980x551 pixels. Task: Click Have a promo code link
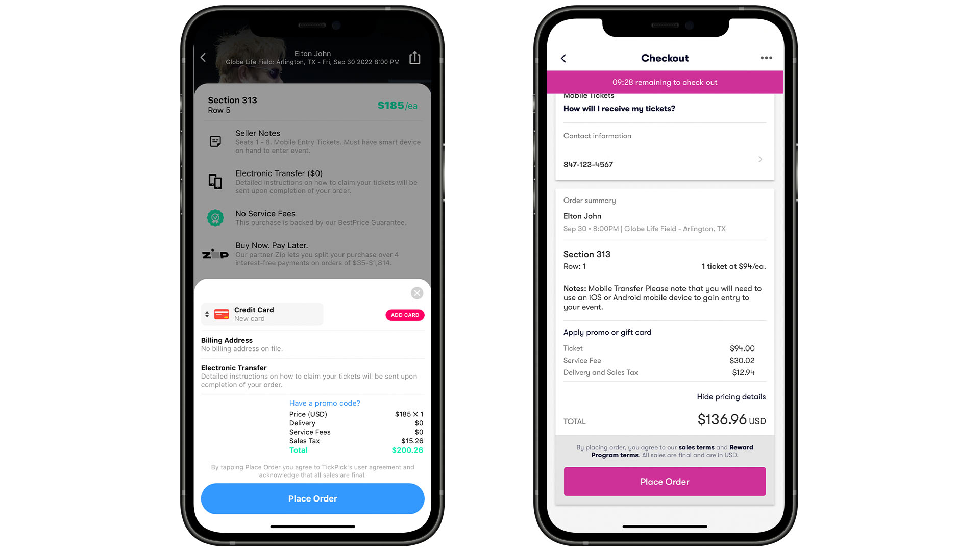coord(325,403)
